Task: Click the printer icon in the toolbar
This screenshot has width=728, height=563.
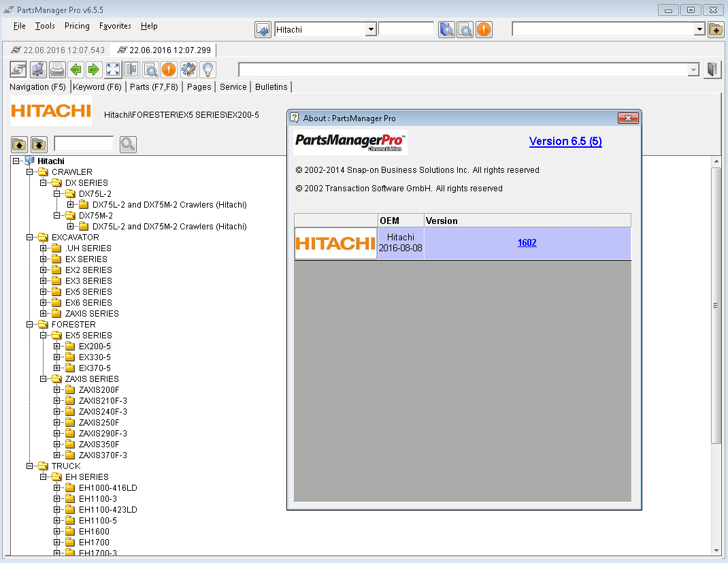Action: (x=57, y=69)
